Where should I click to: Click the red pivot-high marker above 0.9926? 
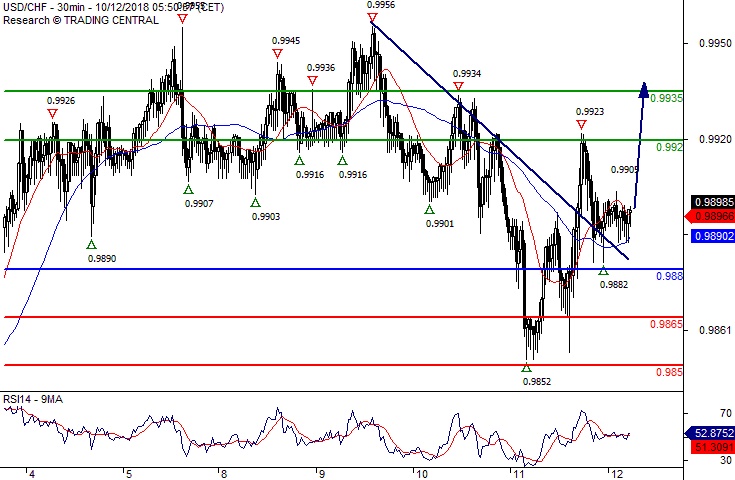[52, 114]
